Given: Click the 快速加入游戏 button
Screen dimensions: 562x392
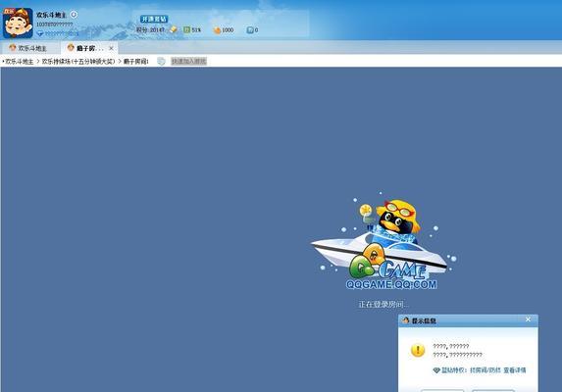Looking at the screenshot, I should click(188, 61).
